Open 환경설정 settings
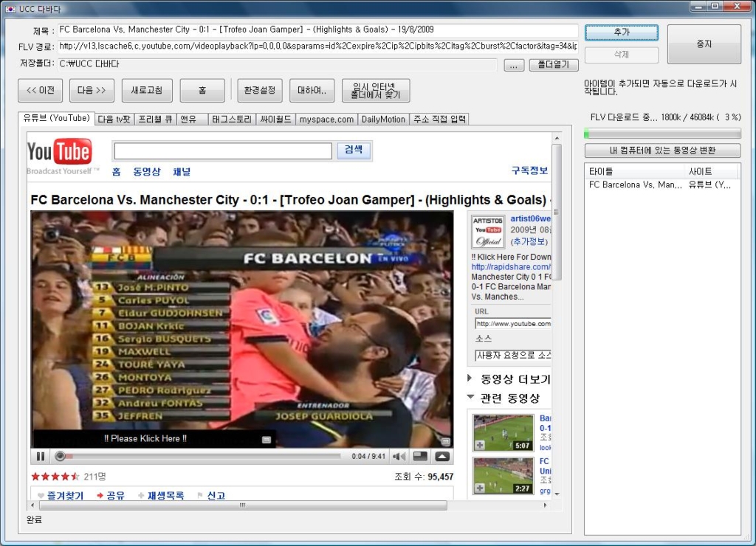The height and width of the screenshot is (546, 756). [260, 90]
